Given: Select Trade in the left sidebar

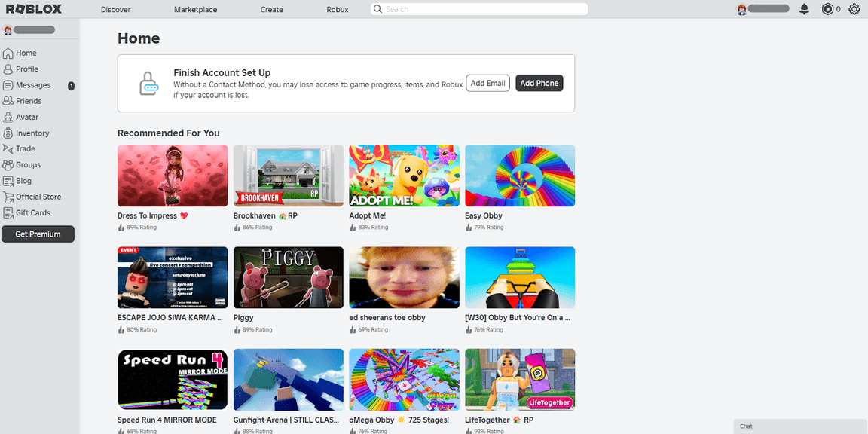Looking at the screenshot, I should 25,148.
